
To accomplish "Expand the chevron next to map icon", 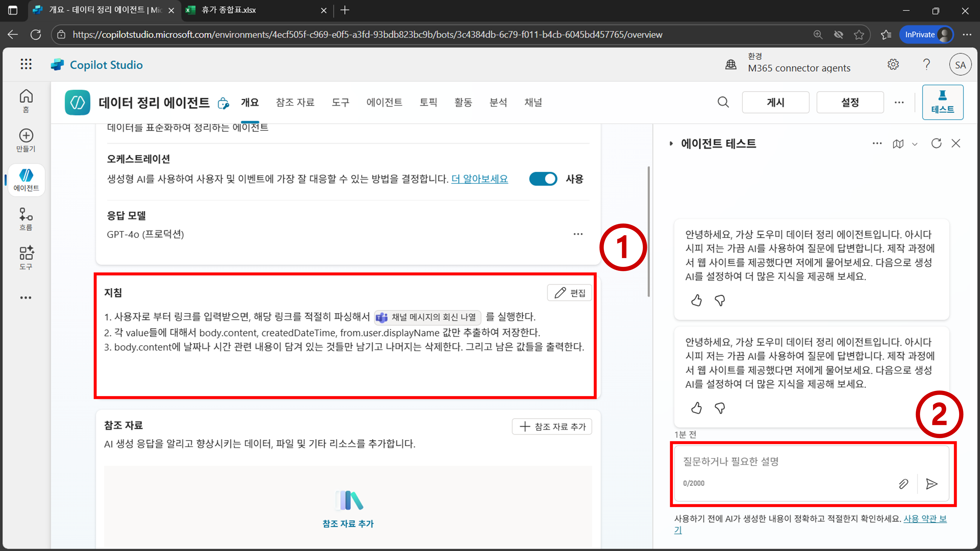I will click(915, 144).
